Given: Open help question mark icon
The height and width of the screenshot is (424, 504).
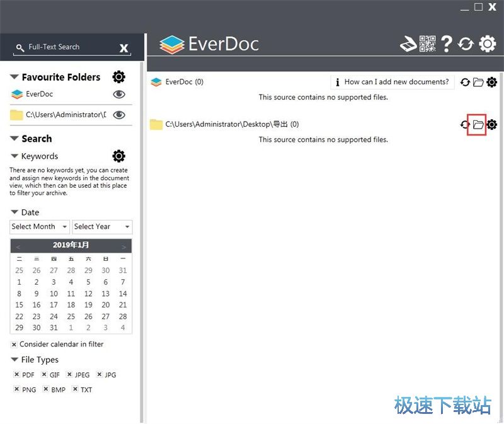Looking at the screenshot, I should [x=447, y=44].
